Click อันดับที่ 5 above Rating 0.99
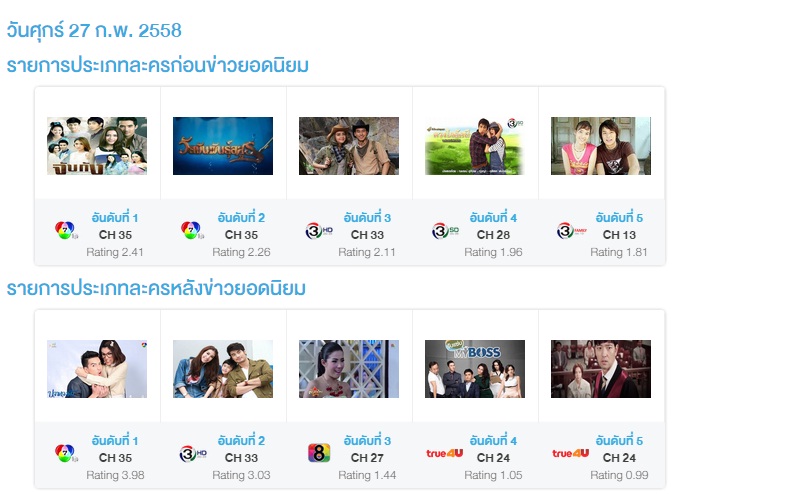 tap(619, 440)
